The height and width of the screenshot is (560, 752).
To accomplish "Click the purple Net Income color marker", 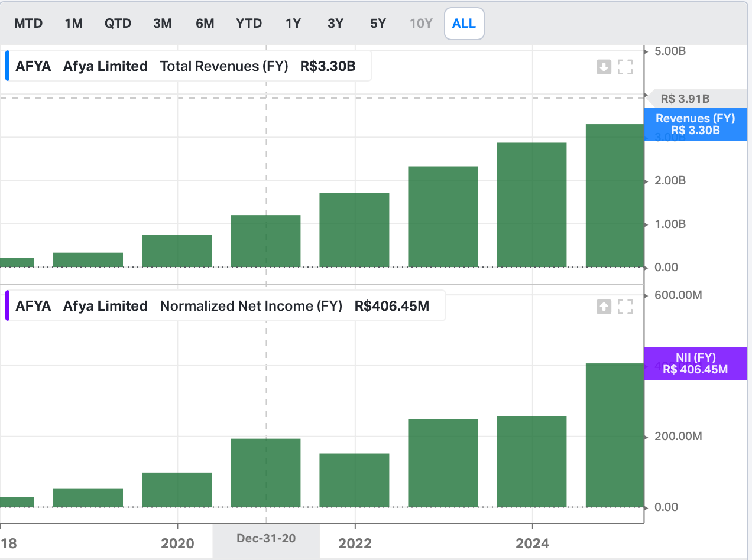I will 7,305.
